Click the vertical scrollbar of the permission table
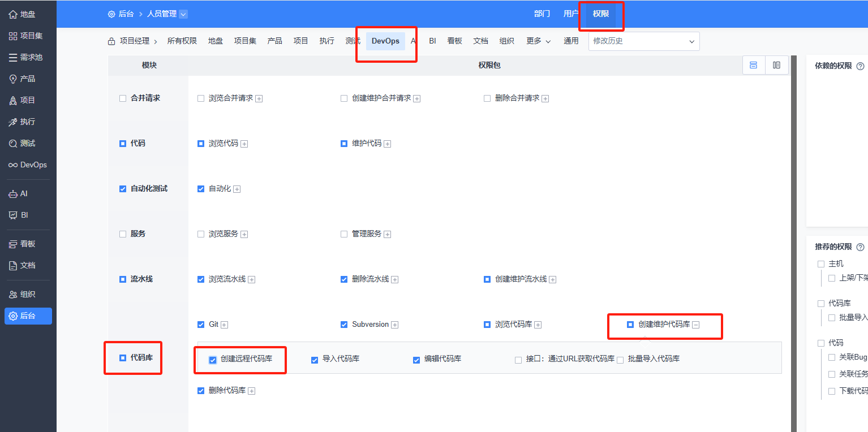 793,244
